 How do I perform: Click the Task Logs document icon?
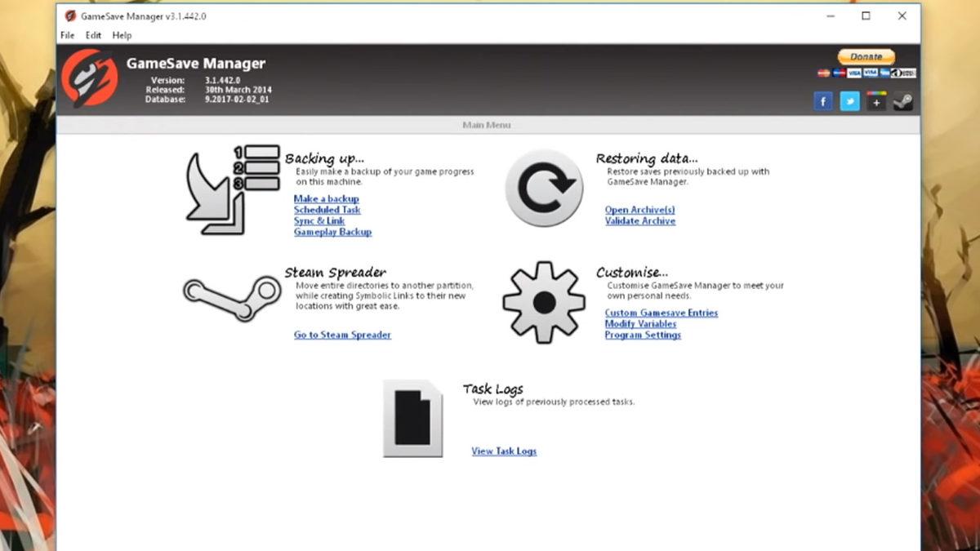[x=413, y=418]
